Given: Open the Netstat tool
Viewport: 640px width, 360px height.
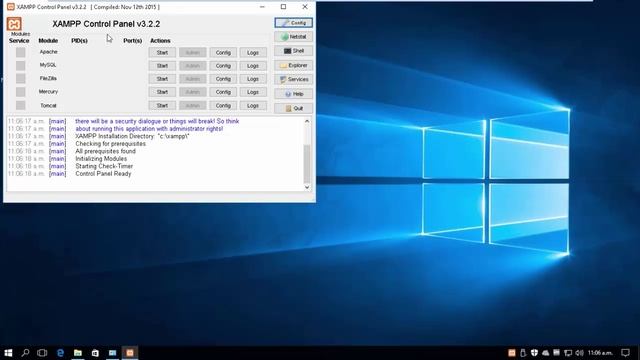Looking at the screenshot, I should click(x=293, y=37).
